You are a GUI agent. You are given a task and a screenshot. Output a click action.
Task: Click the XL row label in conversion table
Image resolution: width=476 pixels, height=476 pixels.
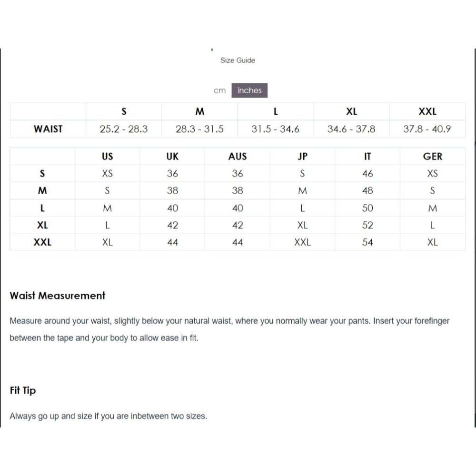(42, 225)
